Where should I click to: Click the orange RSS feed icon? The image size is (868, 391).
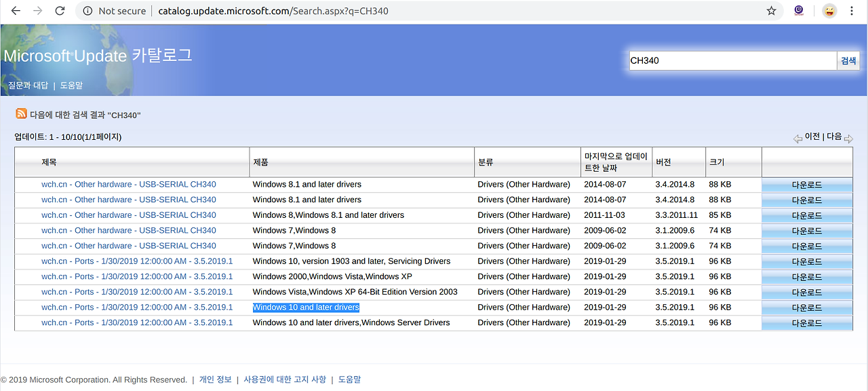tap(22, 113)
